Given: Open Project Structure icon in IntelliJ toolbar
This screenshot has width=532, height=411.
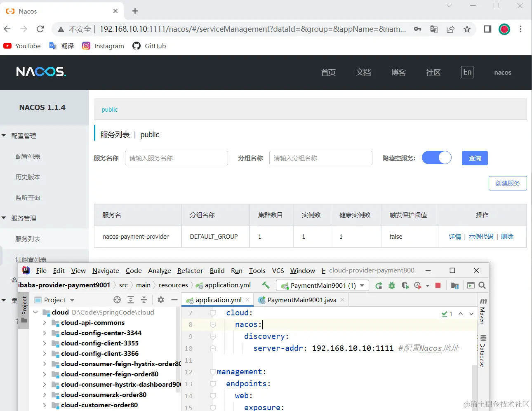Looking at the screenshot, I should (x=455, y=285).
